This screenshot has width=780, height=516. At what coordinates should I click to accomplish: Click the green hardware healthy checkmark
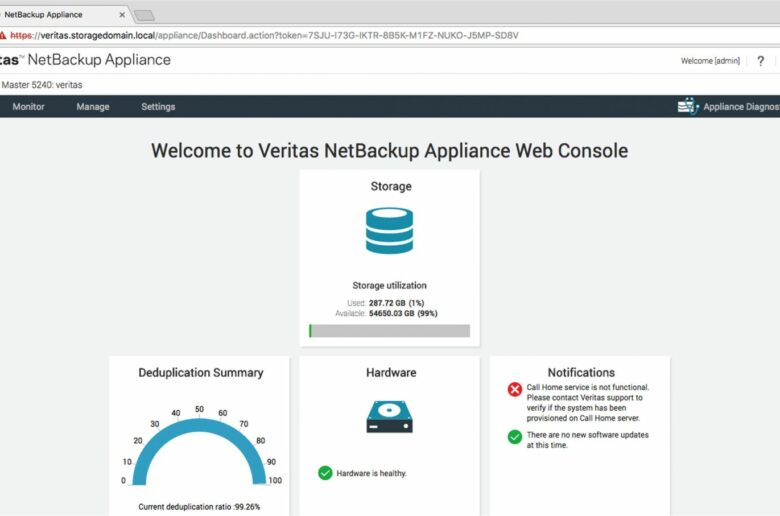pyautogui.click(x=325, y=473)
